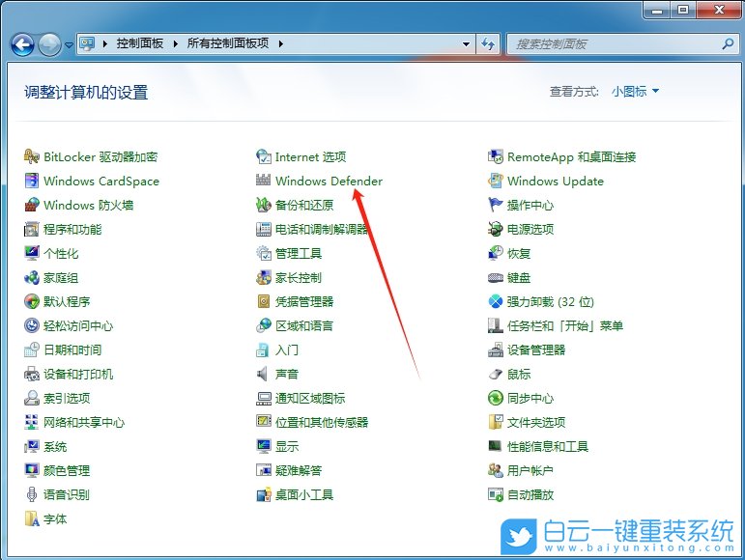The image size is (745, 560).
Task: Open the 显示 link
Action: (287, 446)
